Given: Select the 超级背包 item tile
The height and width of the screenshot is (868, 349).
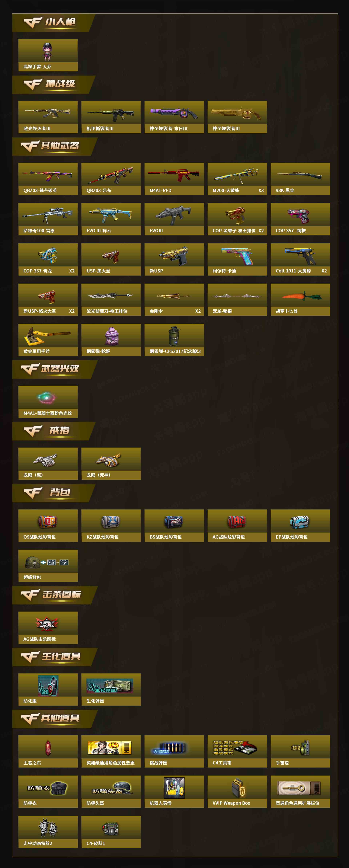Looking at the screenshot, I should pyautogui.click(x=48, y=566).
